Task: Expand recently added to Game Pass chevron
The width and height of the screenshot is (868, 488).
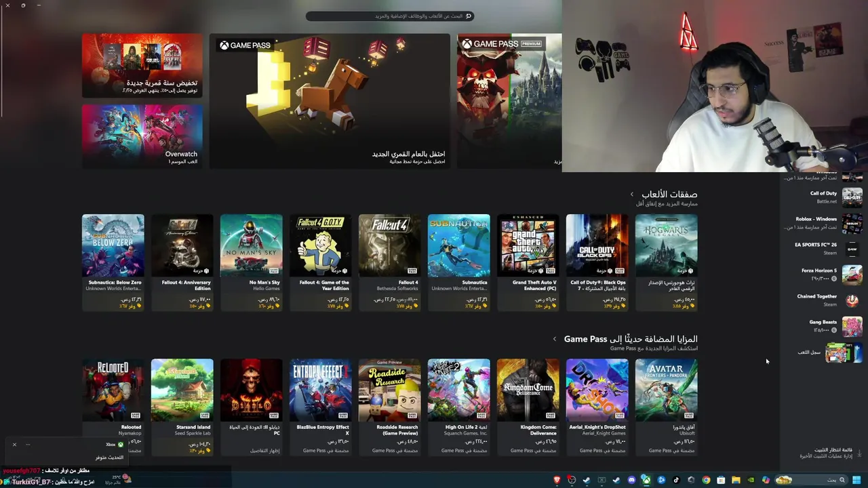Action: coord(555,339)
